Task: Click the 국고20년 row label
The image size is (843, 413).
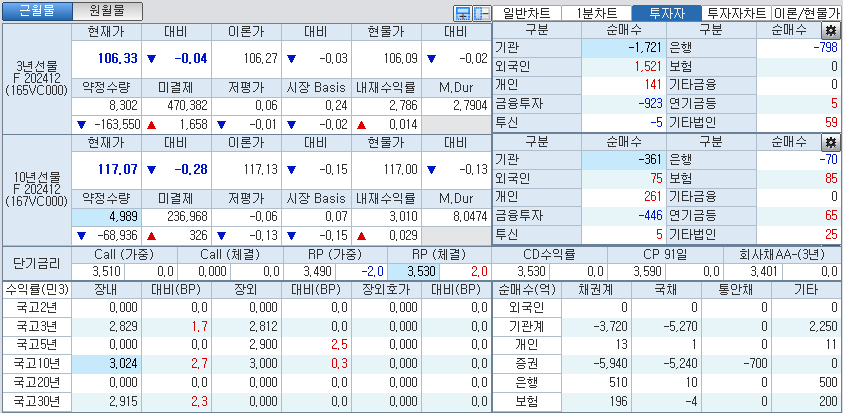Action: (x=37, y=382)
